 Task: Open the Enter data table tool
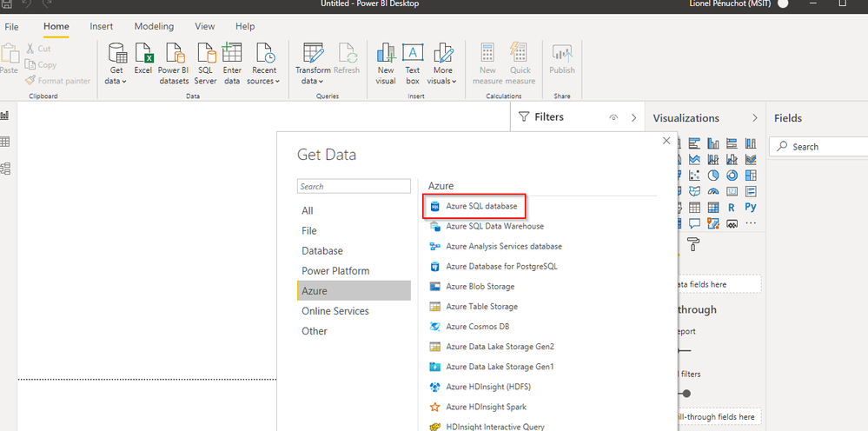click(232, 63)
